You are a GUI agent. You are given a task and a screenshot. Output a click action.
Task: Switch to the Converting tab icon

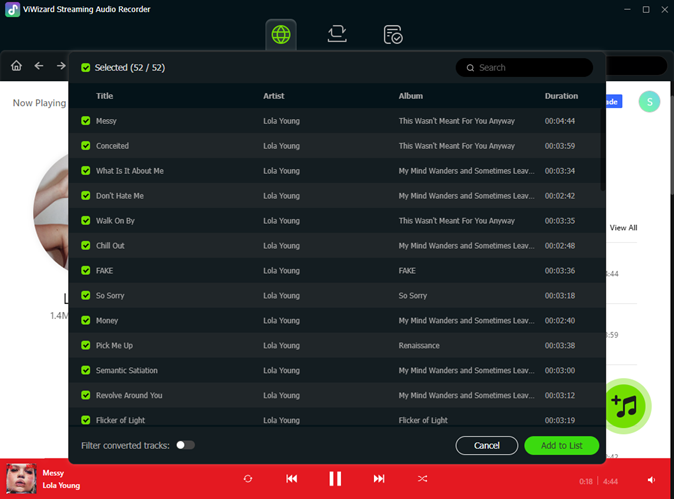(337, 34)
